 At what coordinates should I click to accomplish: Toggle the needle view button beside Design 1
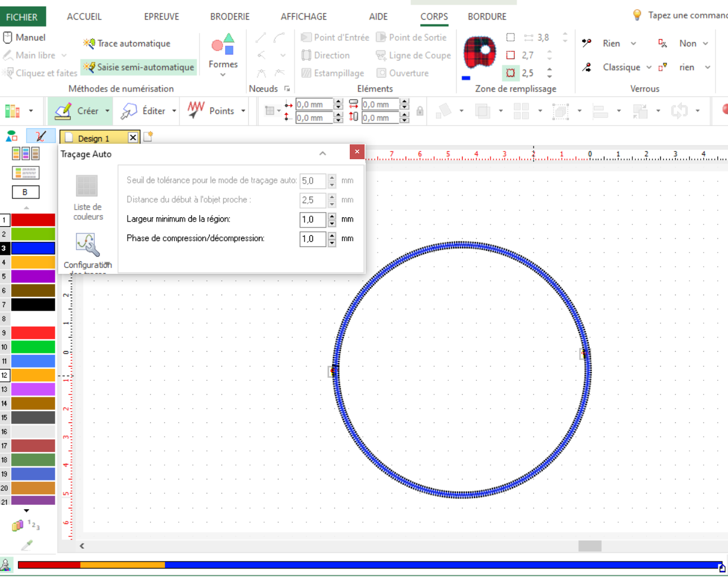click(41, 136)
